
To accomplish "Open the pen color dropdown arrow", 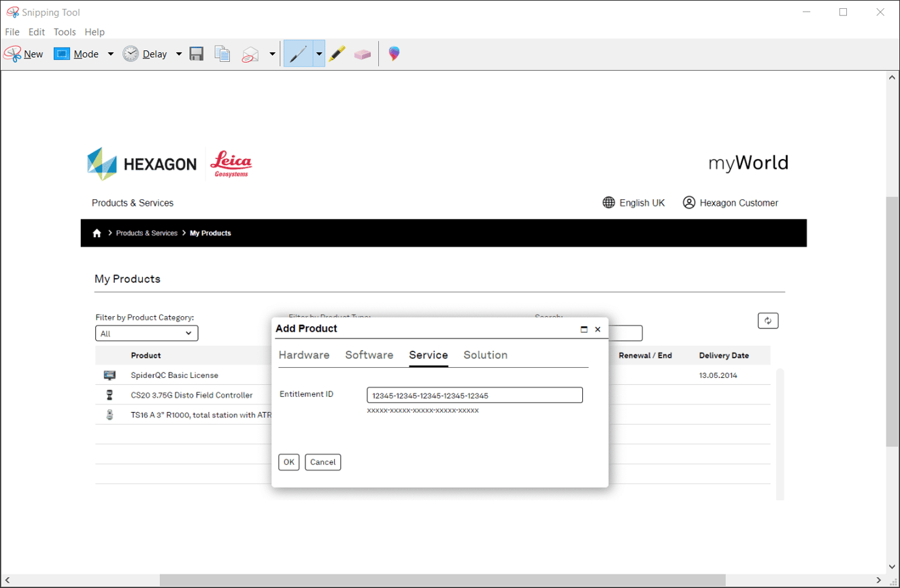I will (x=318, y=54).
